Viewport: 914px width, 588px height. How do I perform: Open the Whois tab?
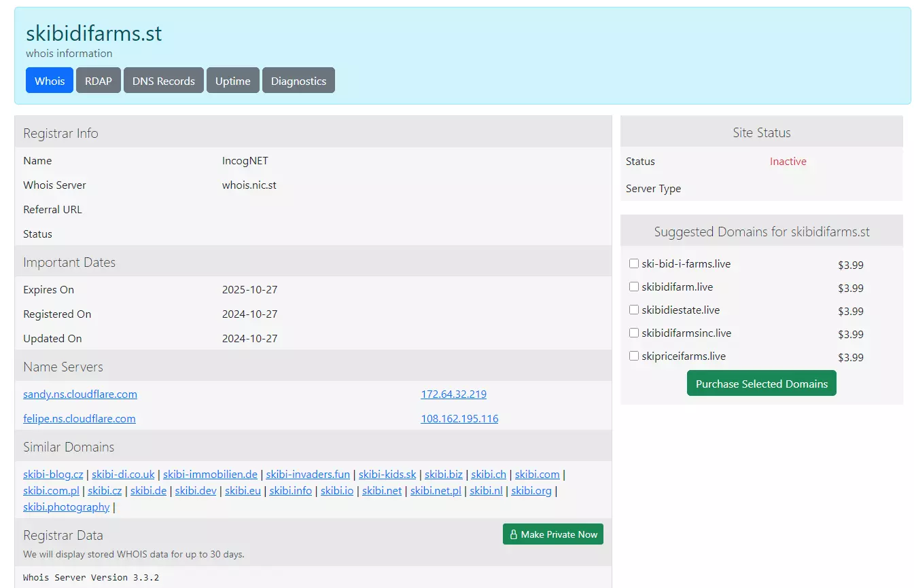(x=50, y=81)
